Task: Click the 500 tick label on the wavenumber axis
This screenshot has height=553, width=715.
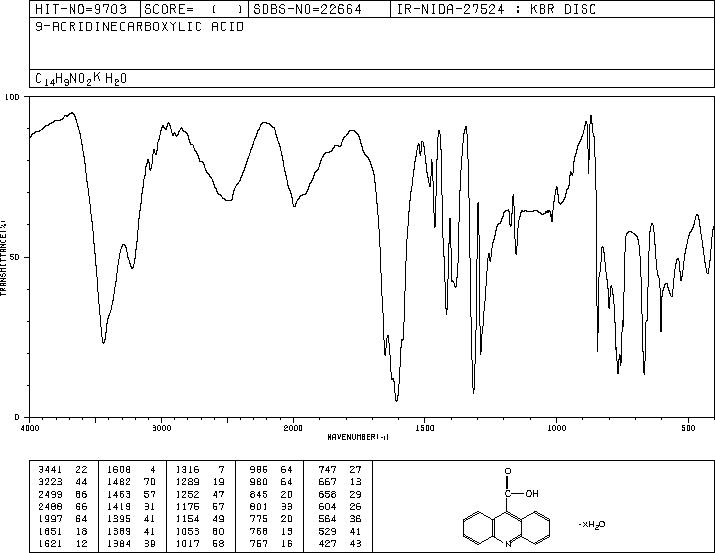Action: [x=688, y=428]
